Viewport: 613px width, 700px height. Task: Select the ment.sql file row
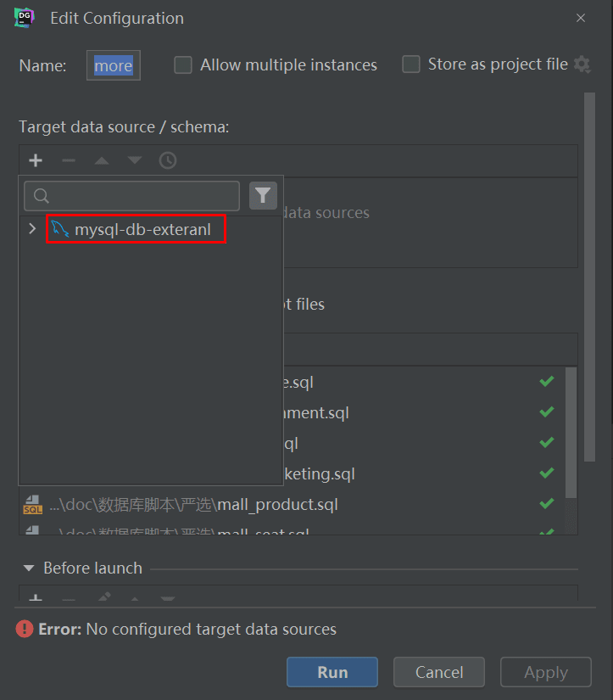pyautogui.click(x=424, y=412)
